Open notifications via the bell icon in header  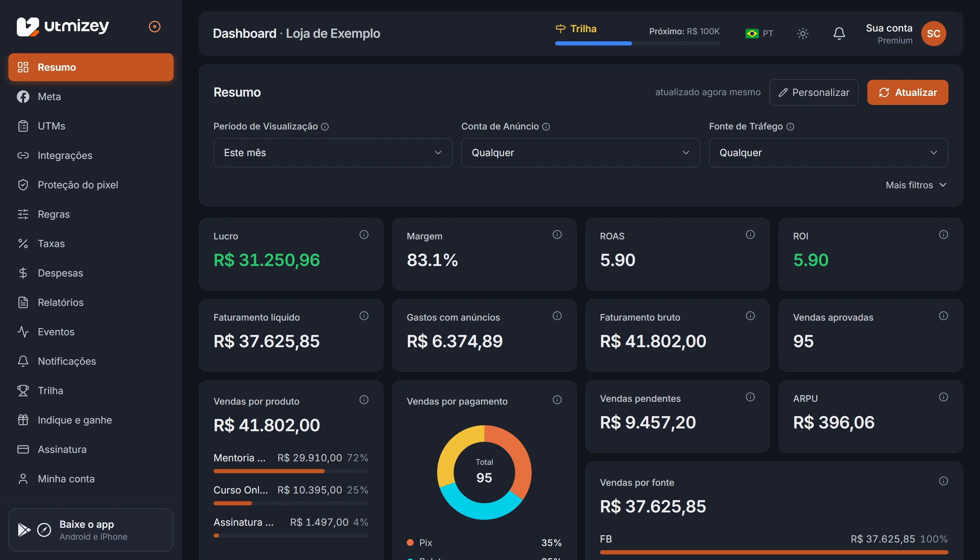pyautogui.click(x=839, y=34)
